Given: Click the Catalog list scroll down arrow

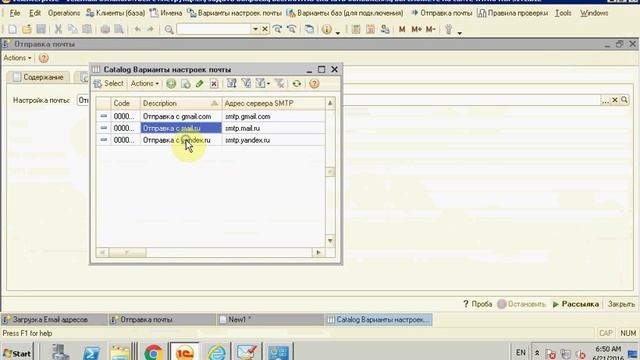Looking at the screenshot, I should [x=330, y=241].
